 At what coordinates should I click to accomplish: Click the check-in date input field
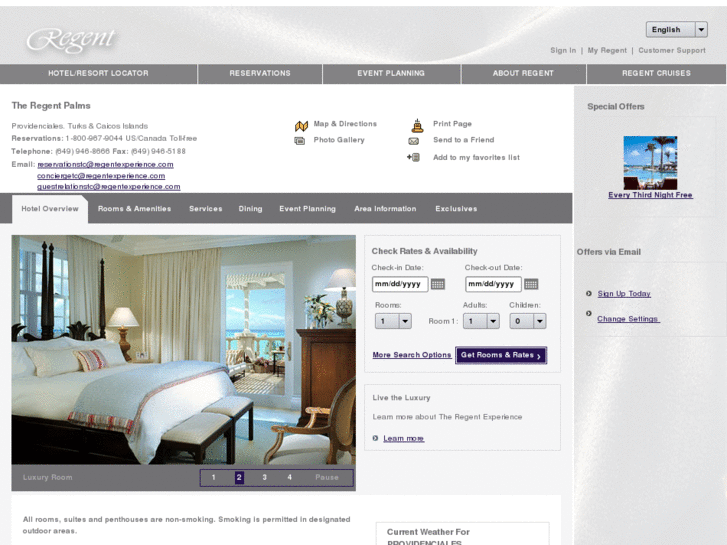tap(400, 284)
